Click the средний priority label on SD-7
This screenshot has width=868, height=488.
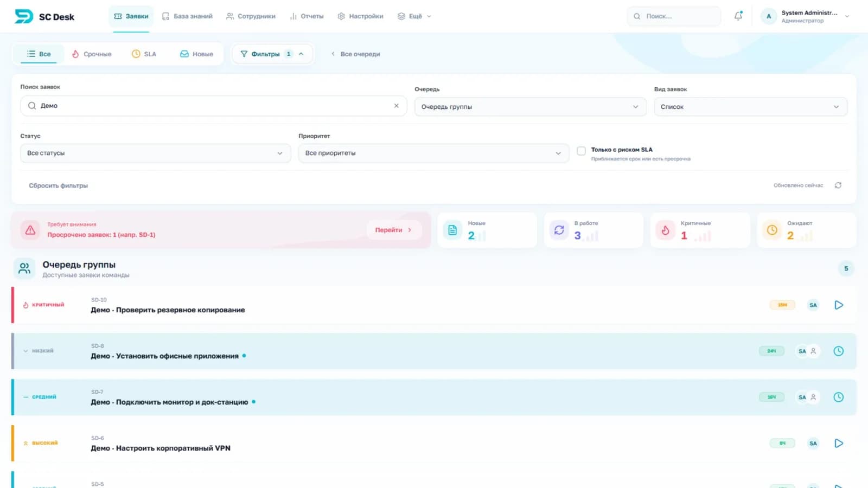(x=44, y=397)
